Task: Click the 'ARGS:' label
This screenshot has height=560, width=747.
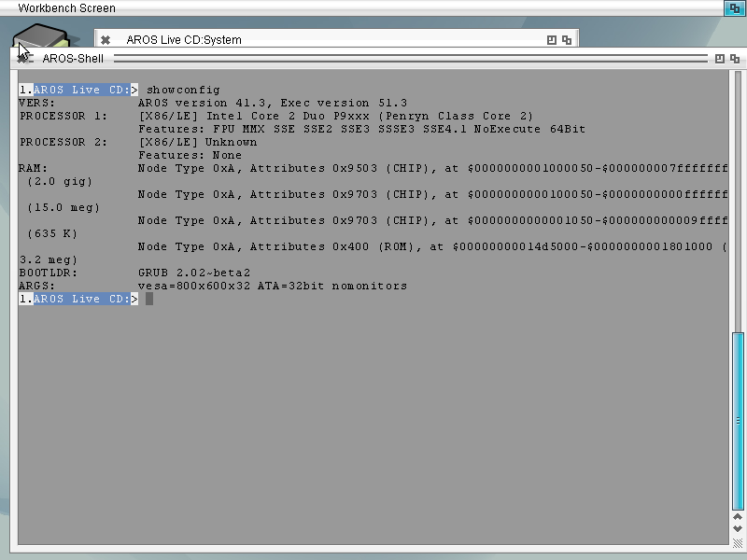Action: (x=37, y=286)
